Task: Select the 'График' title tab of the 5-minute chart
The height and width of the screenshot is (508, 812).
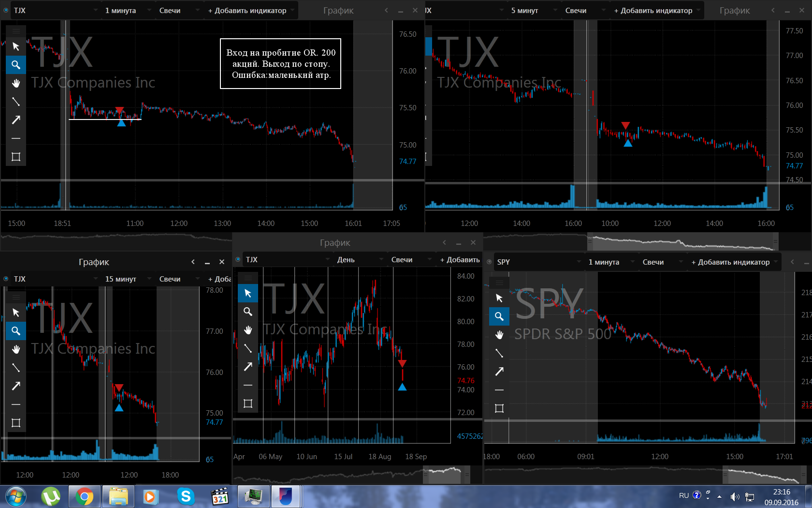Action: click(x=735, y=10)
